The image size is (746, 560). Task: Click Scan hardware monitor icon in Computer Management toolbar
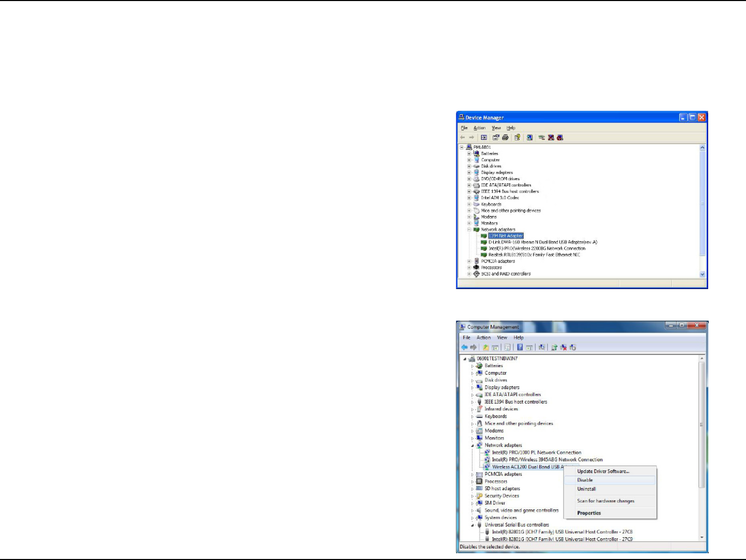[541, 348]
